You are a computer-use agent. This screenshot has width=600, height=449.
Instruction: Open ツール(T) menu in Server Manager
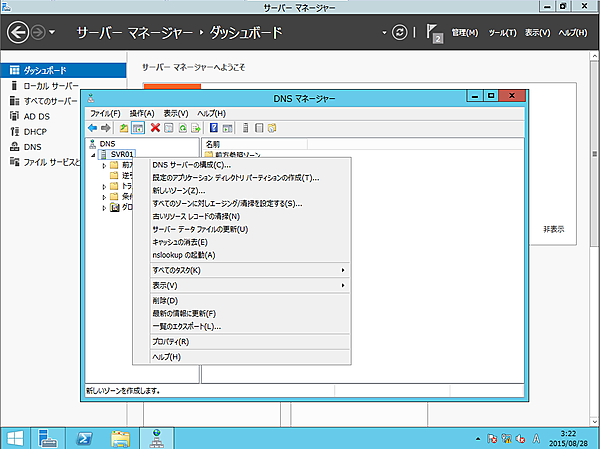(x=502, y=33)
